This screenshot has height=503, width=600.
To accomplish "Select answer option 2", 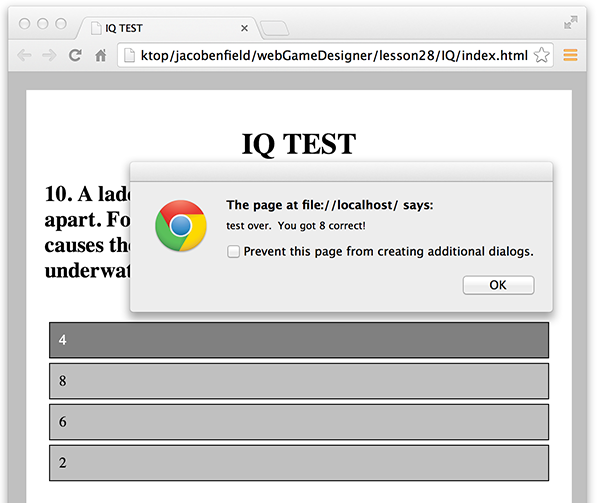I will pos(299,463).
